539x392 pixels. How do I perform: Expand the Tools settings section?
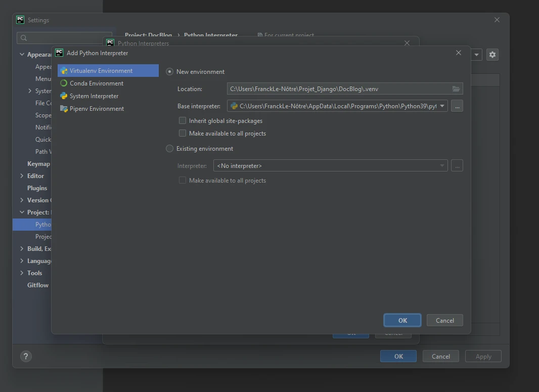(22, 273)
